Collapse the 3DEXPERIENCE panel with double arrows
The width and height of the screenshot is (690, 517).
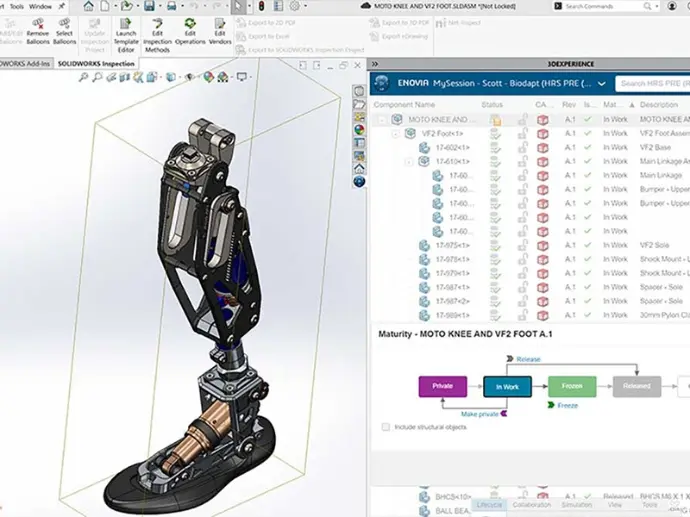[x=375, y=64]
